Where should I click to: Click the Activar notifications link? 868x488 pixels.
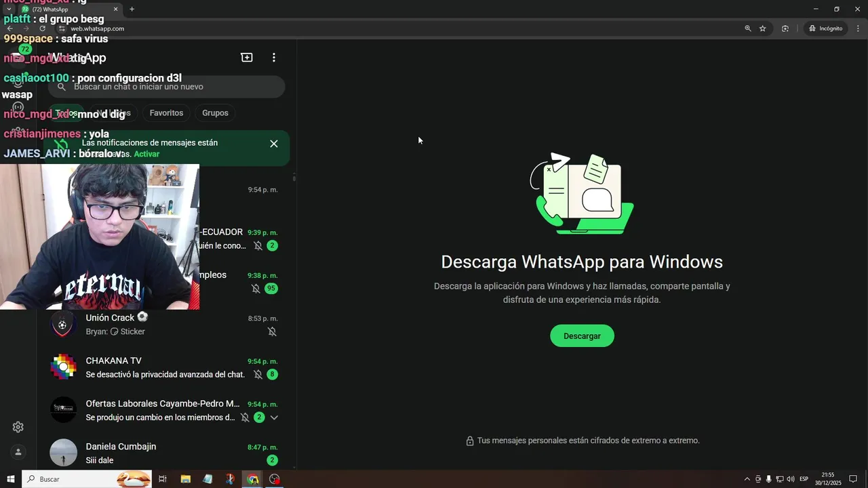click(x=146, y=154)
